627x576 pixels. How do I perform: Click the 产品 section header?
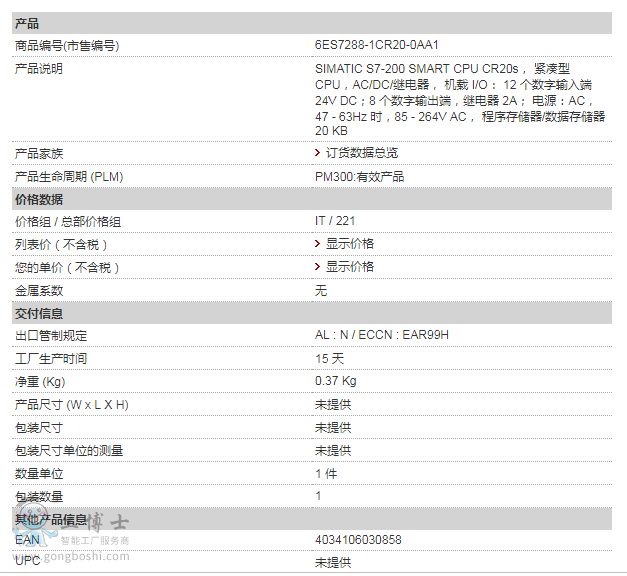[312, 23]
